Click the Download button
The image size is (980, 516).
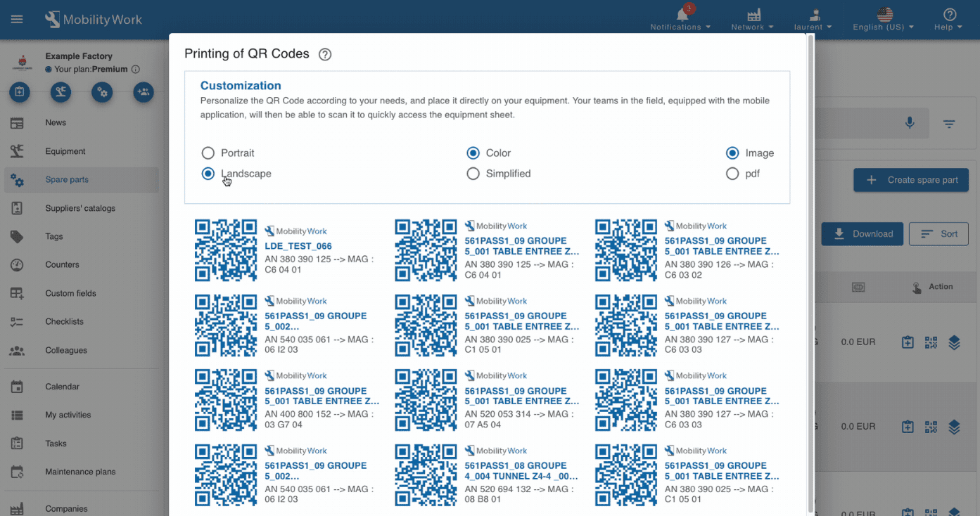tap(862, 233)
